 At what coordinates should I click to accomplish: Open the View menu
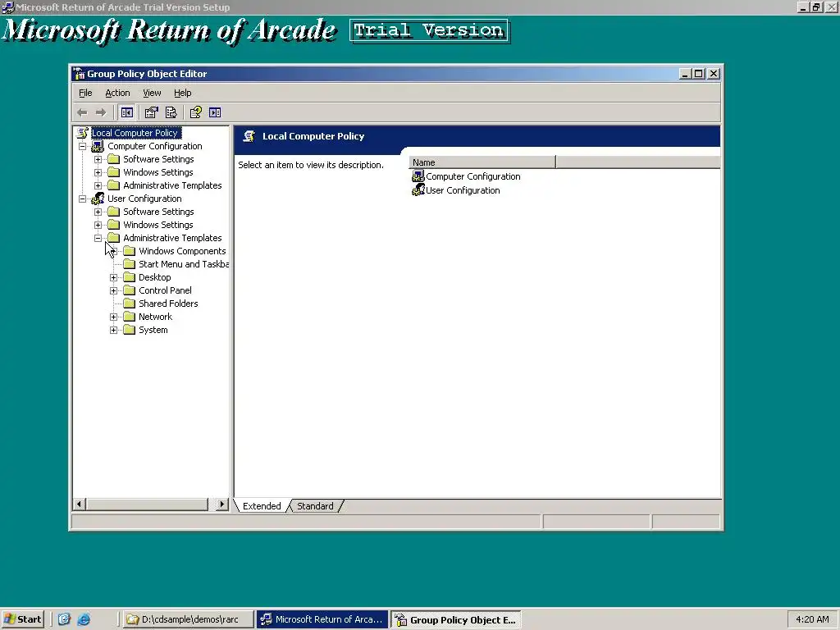click(x=152, y=93)
